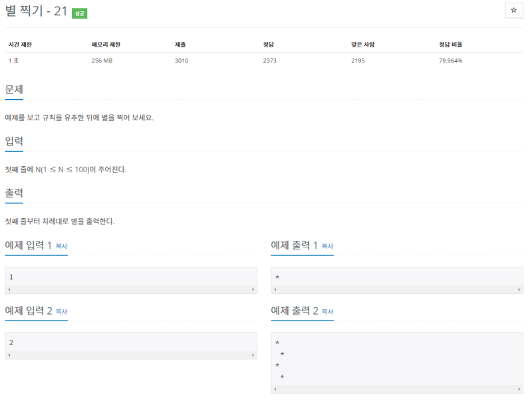Click the 79.964% ratio value

point(451,61)
